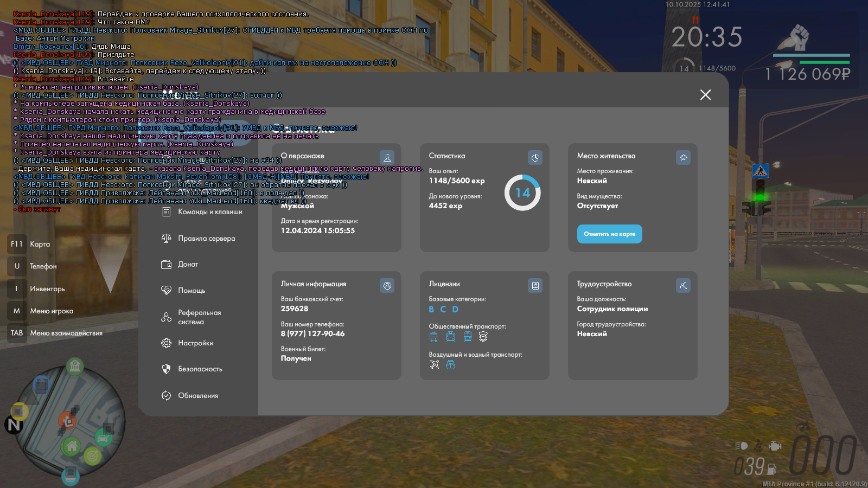Click license category B

[431, 309]
